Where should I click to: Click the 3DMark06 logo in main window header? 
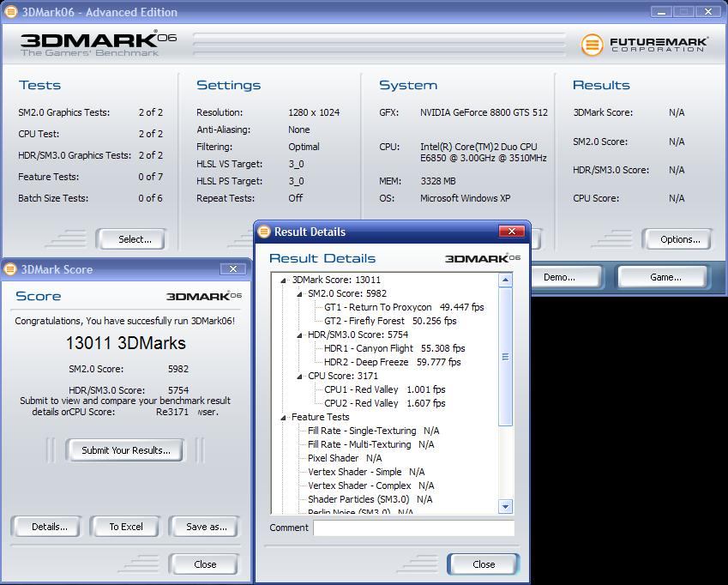click(99, 44)
